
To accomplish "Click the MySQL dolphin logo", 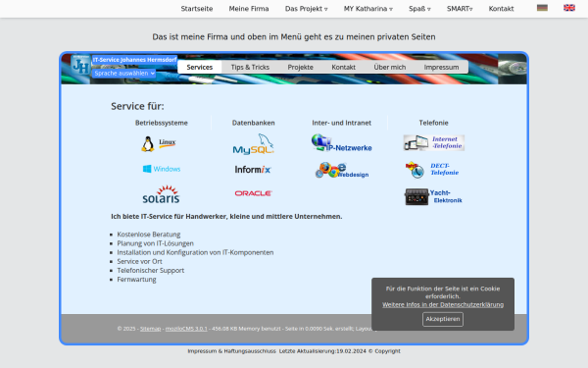I will point(254,144).
